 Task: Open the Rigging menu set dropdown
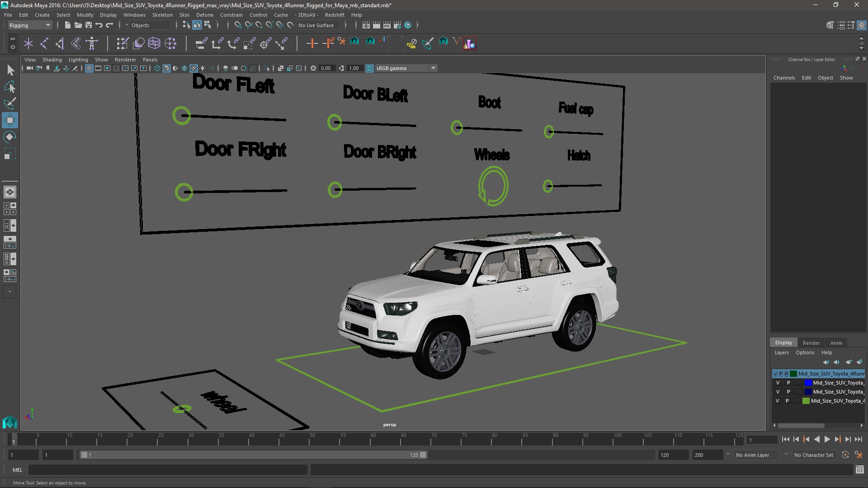[x=30, y=25]
